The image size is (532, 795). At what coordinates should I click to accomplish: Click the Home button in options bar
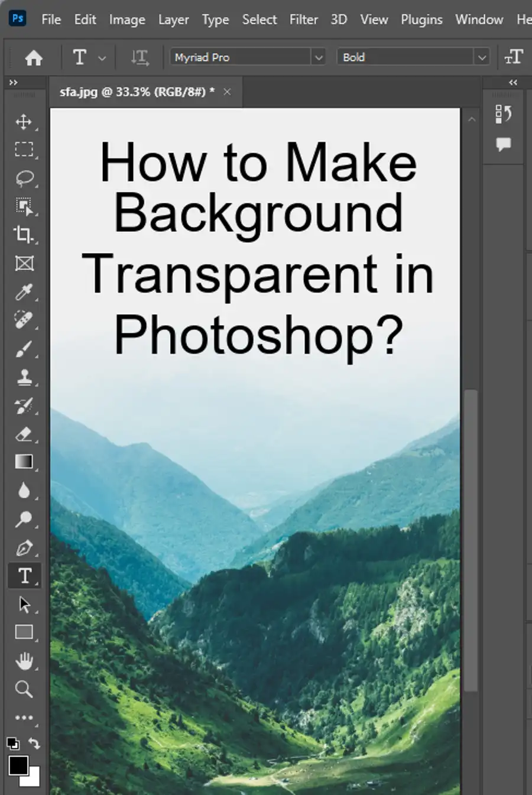click(34, 57)
